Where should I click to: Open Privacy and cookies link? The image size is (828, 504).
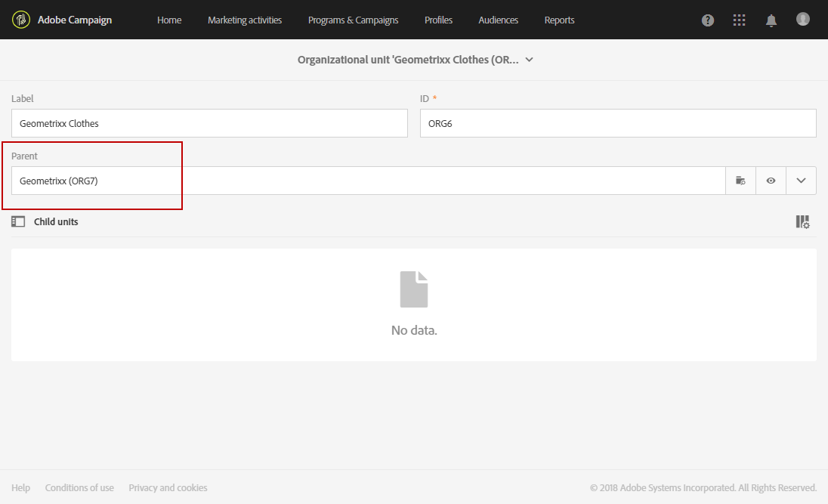coord(168,487)
